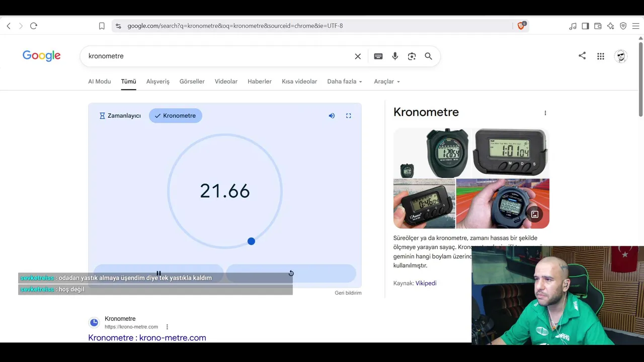Screen dimensions: 644x362
Task: Click the blue progress dot on dial
Action: pos(251,241)
